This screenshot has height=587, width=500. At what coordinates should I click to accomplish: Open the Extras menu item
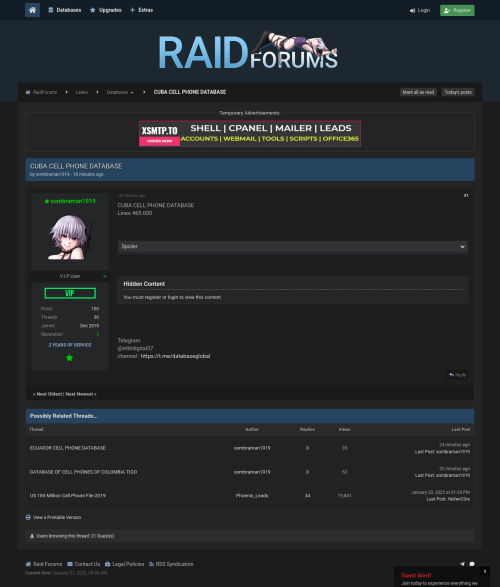coord(141,10)
